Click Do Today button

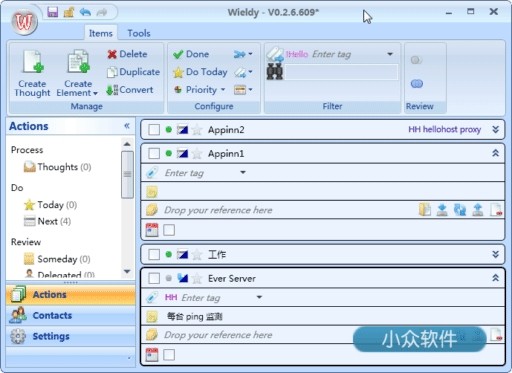(x=200, y=72)
